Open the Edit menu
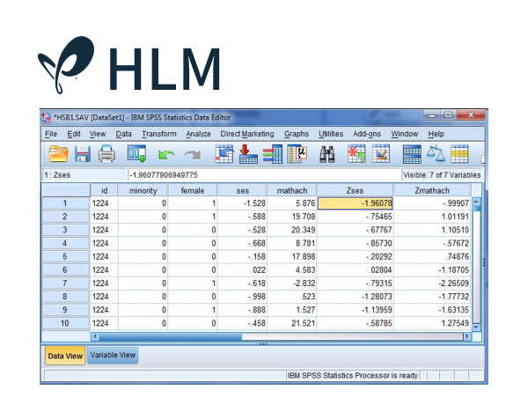This screenshot has width=528, height=420. [x=74, y=134]
